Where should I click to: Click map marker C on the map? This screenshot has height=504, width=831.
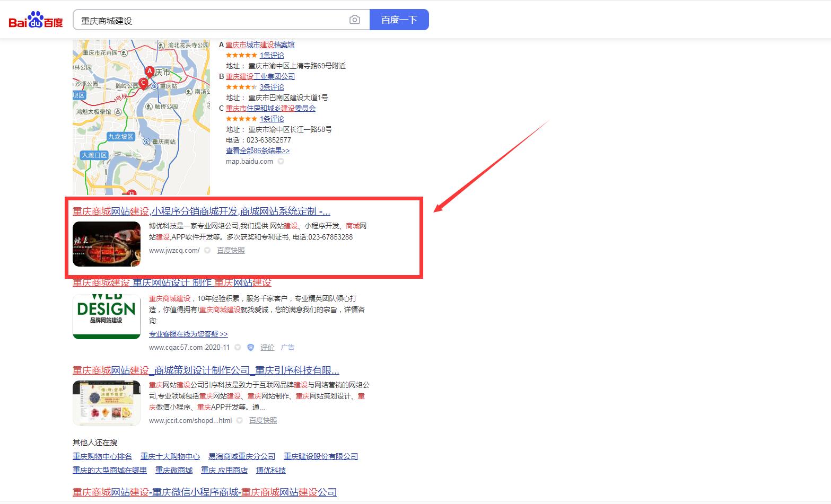[143, 83]
